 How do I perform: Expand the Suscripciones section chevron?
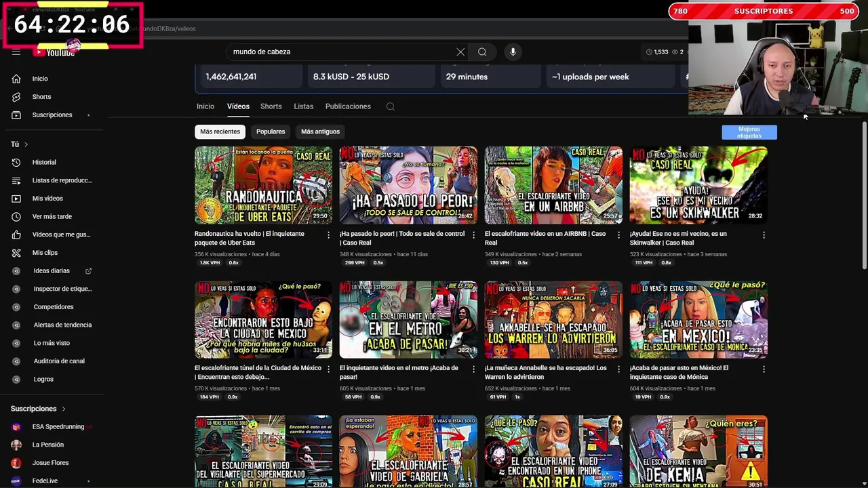click(63, 409)
